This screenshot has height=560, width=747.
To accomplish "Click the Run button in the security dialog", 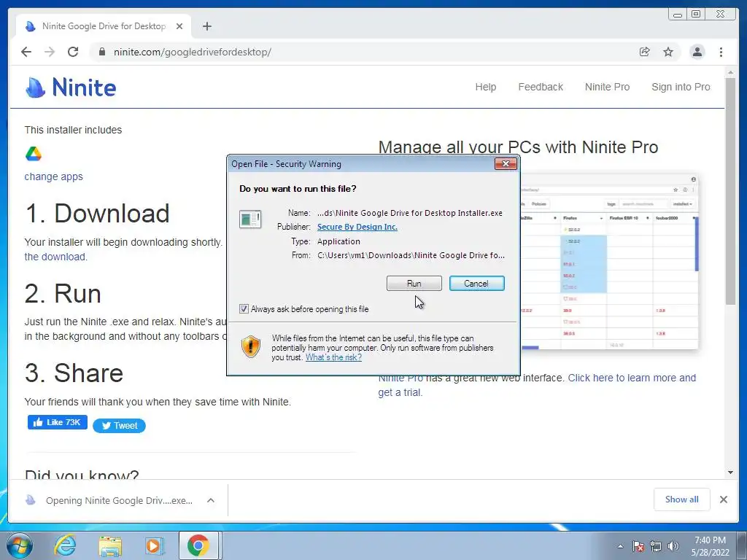I will tap(414, 284).
